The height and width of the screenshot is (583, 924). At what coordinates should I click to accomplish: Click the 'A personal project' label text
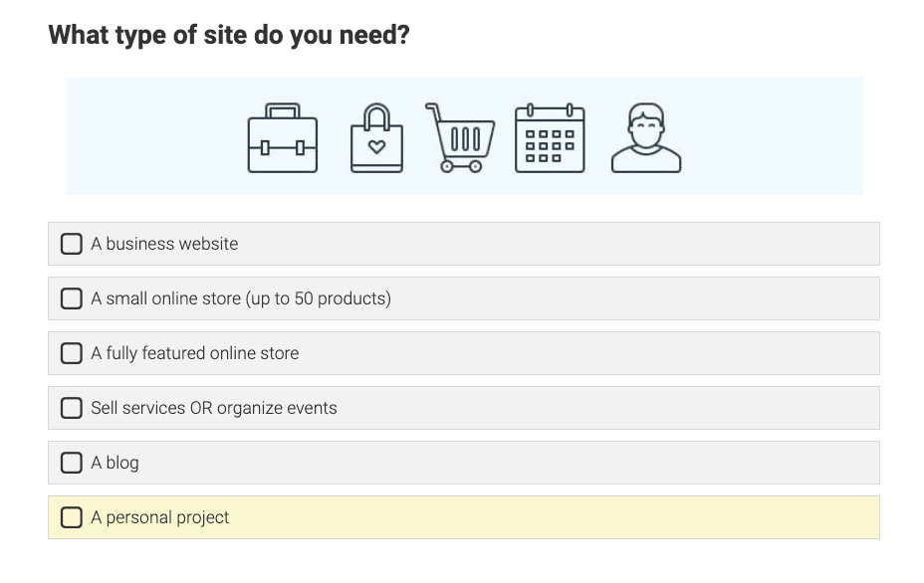pyautogui.click(x=159, y=517)
